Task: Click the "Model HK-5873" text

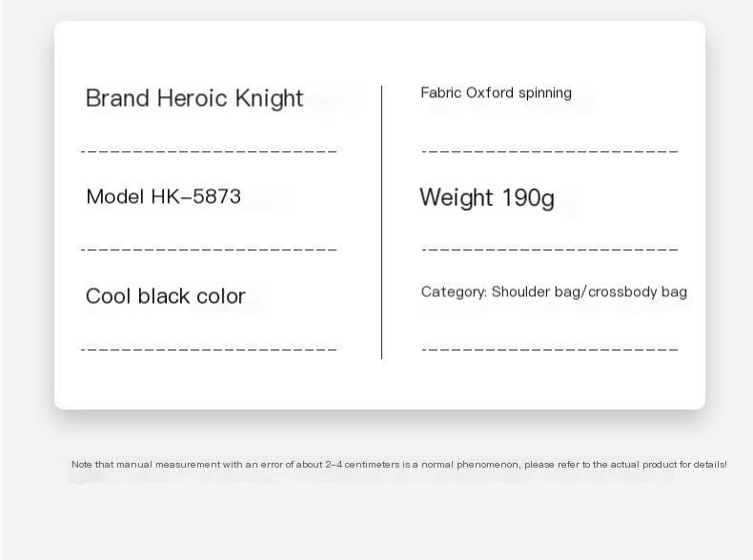Action: tap(163, 197)
